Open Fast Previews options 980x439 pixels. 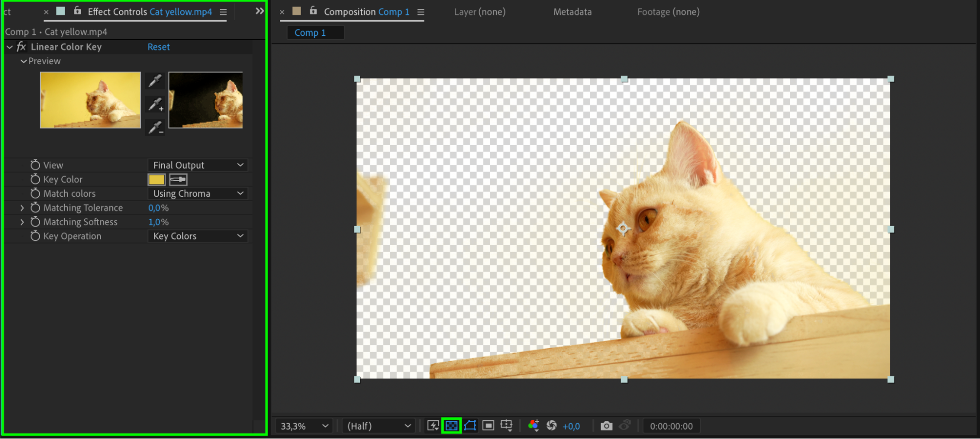[433, 426]
